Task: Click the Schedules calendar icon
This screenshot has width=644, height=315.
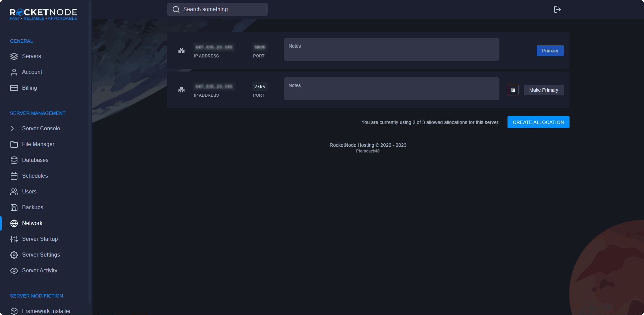Action: (14, 176)
